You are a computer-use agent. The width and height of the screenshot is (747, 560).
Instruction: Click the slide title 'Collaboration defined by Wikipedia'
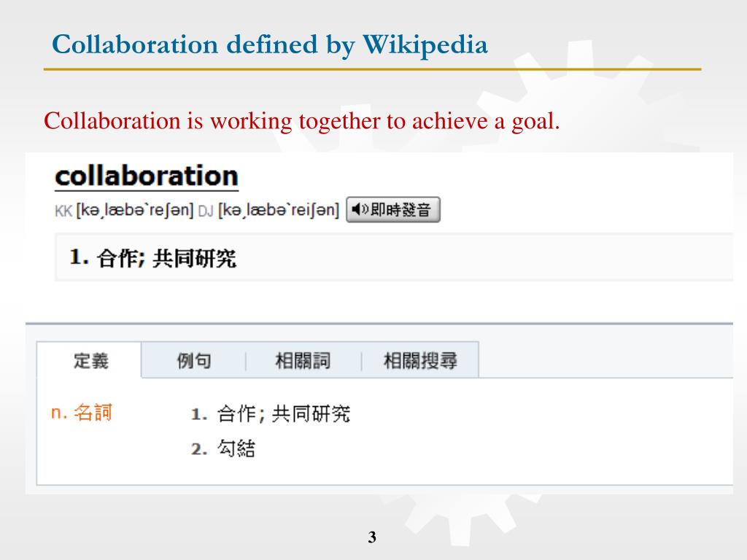pyautogui.click(x=270, y=46)
